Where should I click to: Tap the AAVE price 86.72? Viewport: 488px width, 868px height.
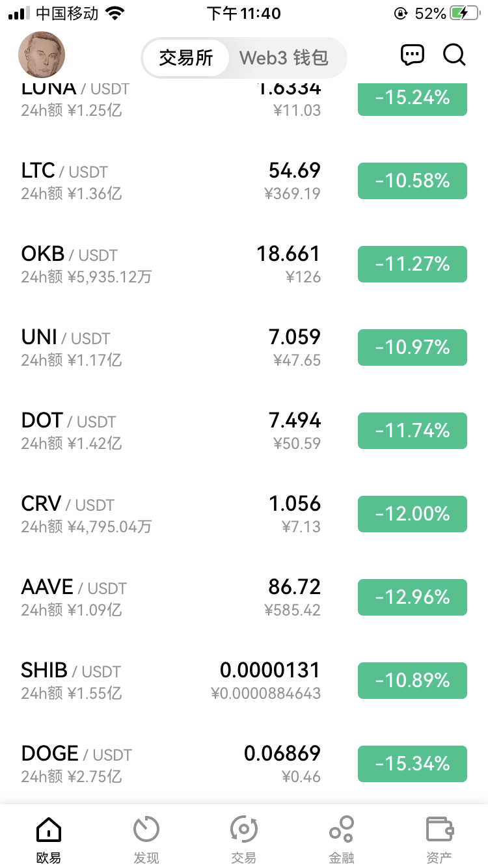pyautogui.click(x=295, y=587)
